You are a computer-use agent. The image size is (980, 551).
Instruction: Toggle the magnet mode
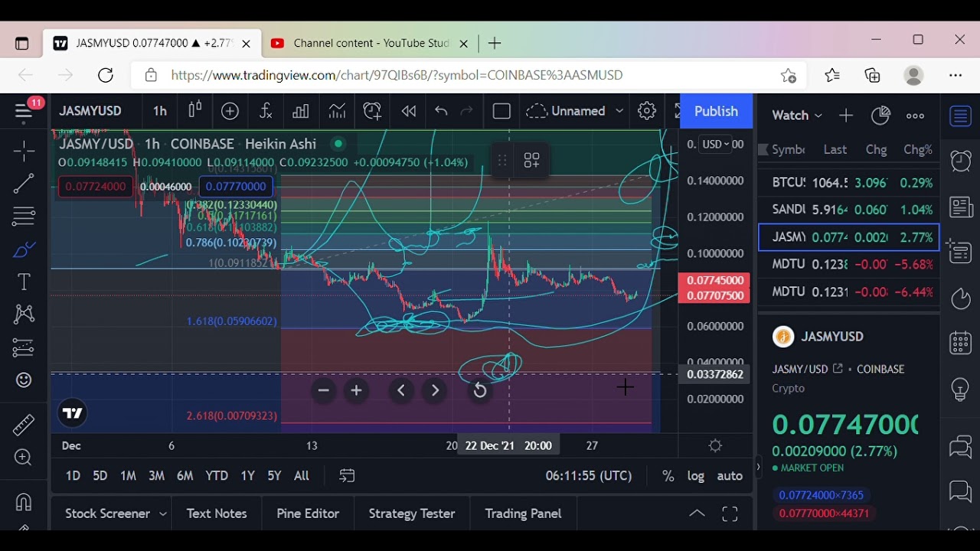tap(24, 502)
